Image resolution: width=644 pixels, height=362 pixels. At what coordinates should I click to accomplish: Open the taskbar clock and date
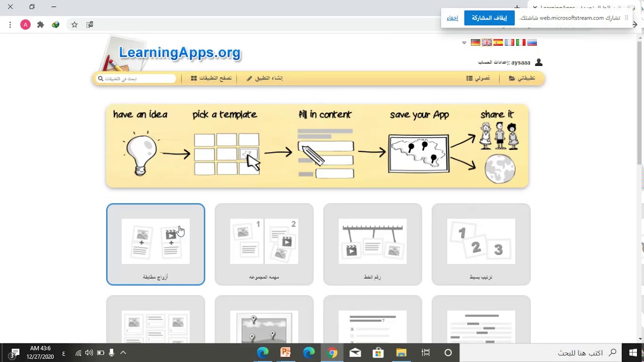tap(40, 352)
